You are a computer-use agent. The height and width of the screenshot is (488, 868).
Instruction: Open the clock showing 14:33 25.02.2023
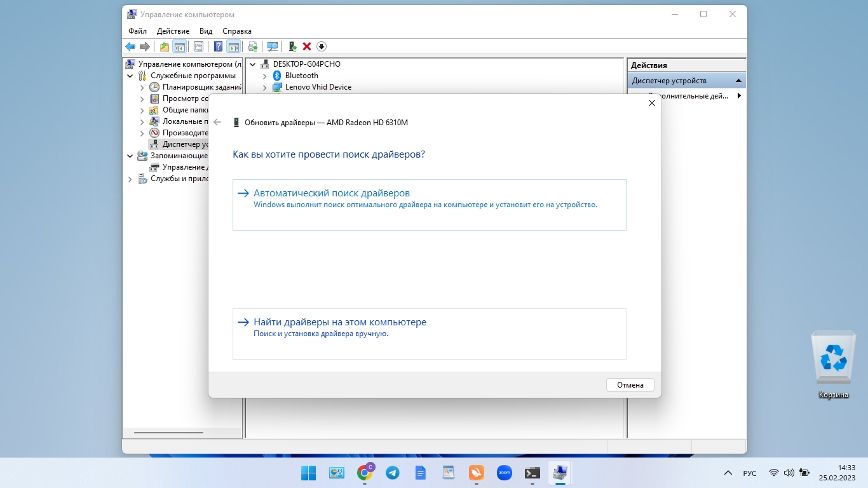tap(837, 473)
